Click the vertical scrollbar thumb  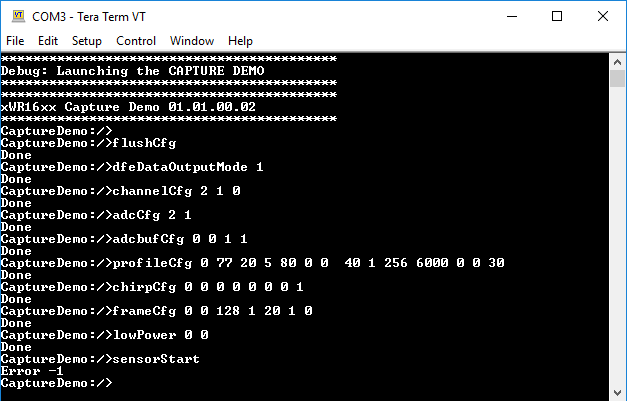tap(617, 78)
